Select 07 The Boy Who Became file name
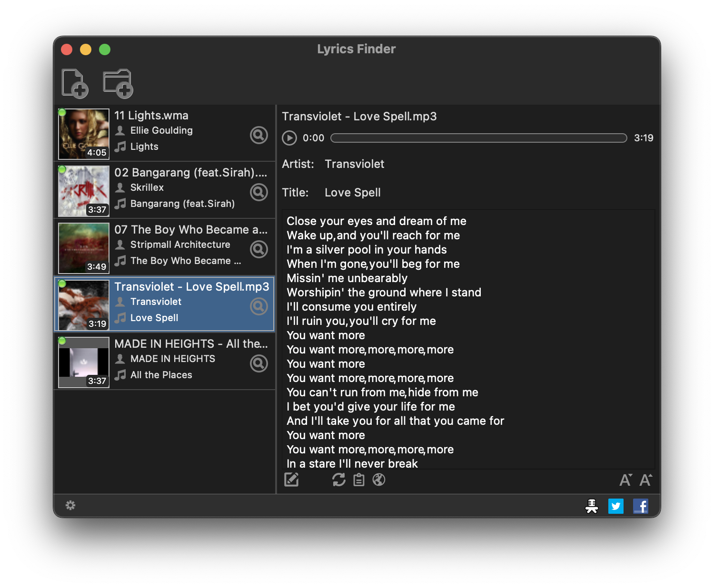This screenshot has height=588, width=714. [191, 230]
